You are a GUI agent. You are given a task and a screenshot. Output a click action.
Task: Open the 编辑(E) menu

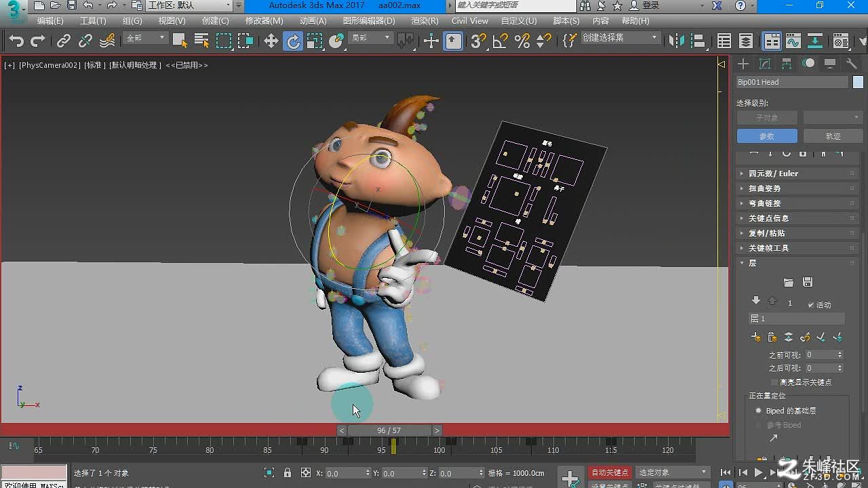[x=50, y=21]
